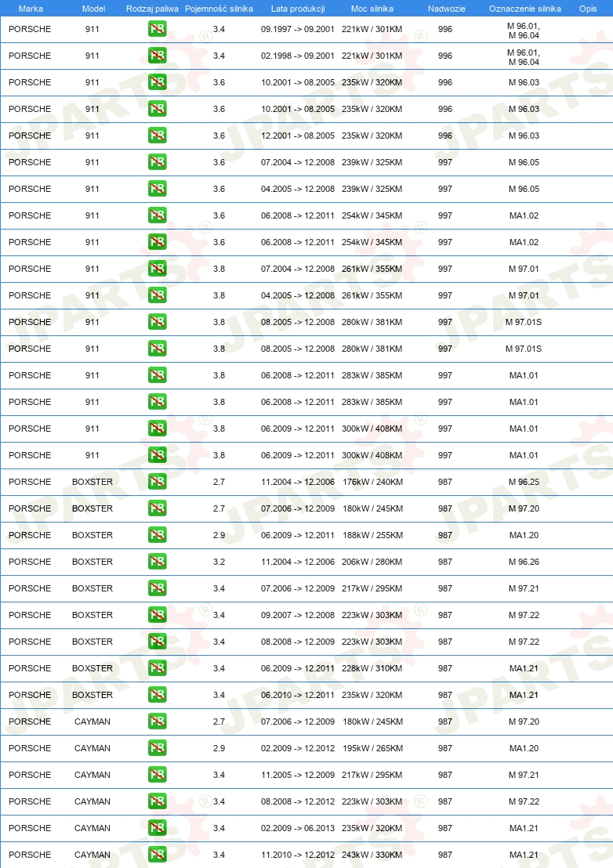Click the Marka column header
The height and width of the screenshot is (868, 613).
point(31,9)
